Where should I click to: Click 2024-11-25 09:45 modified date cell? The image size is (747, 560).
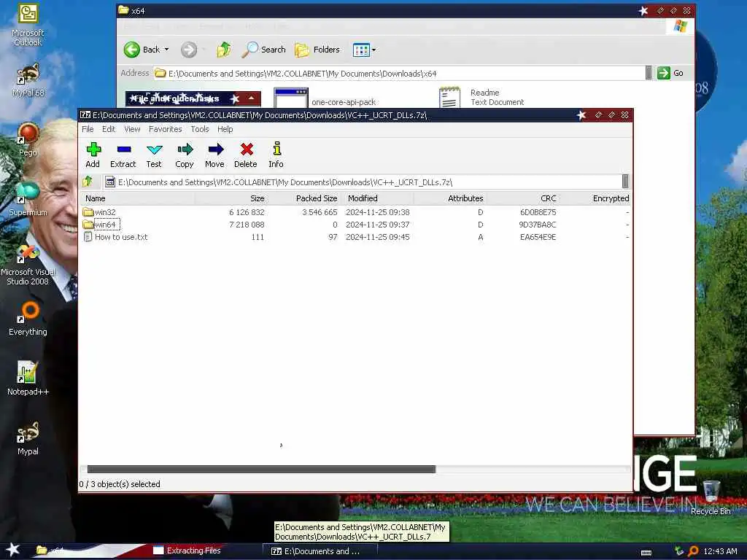pos(378,237)
